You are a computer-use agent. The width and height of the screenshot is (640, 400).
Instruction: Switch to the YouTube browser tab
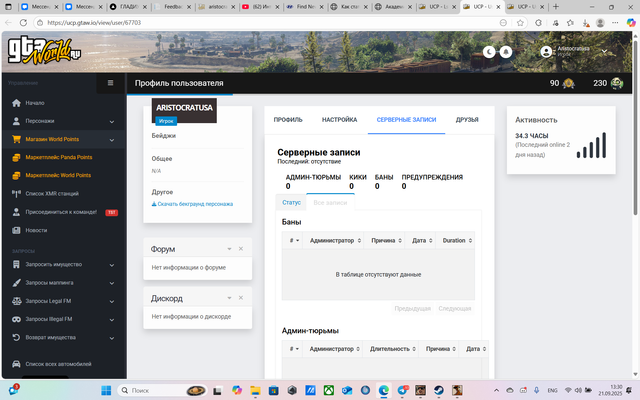click(x=261, y=7)
